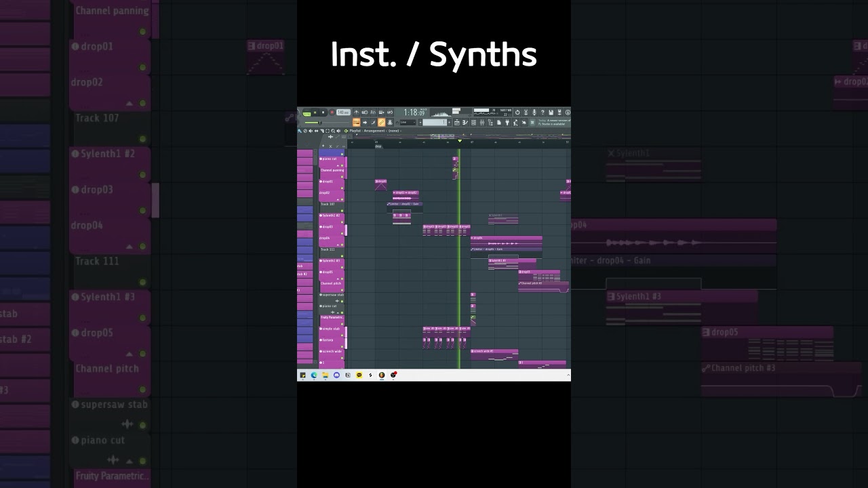Open the question mark help icon
The height and width of the screenshot is (488, 868).
point(542,113)
